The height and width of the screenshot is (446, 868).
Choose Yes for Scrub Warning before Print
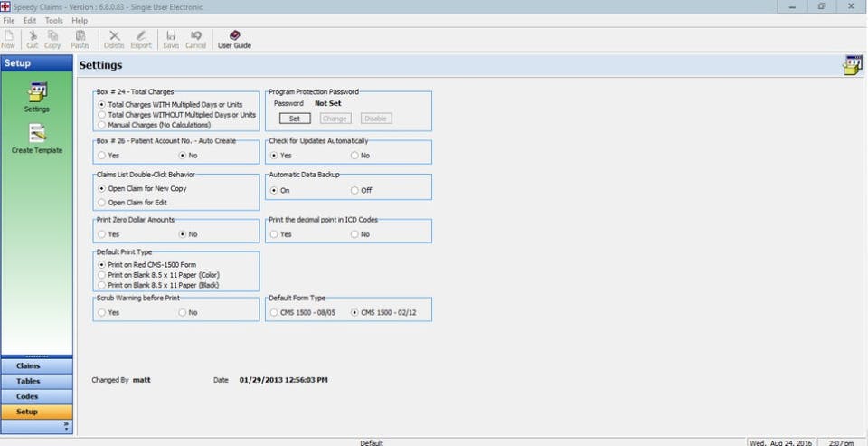[x=101, y=312]
